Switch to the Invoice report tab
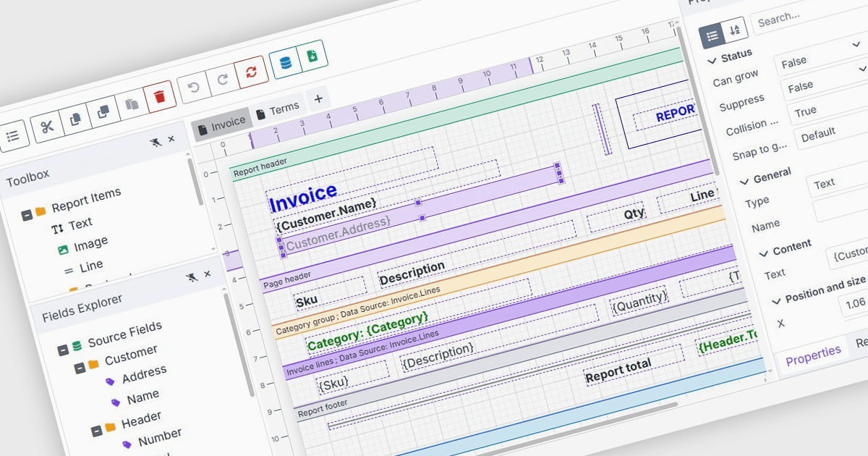Image resolution: width=868 pixels, height=456 pixels. point(222,124)
